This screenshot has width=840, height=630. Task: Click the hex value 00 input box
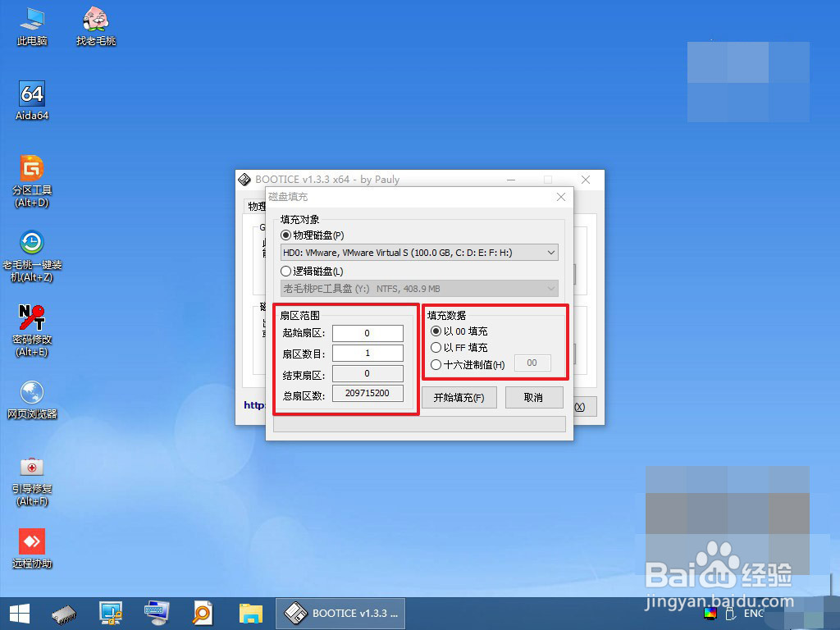pyautogui.click(x=532, y=363)
